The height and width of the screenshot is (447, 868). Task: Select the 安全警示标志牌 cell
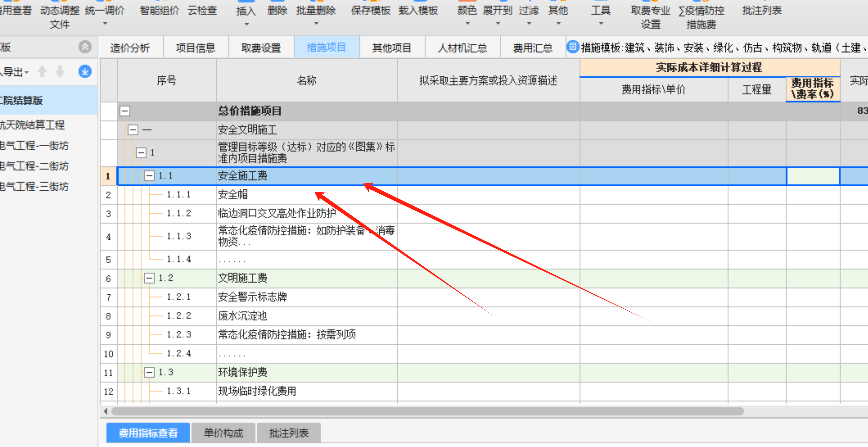pos(306,297)
